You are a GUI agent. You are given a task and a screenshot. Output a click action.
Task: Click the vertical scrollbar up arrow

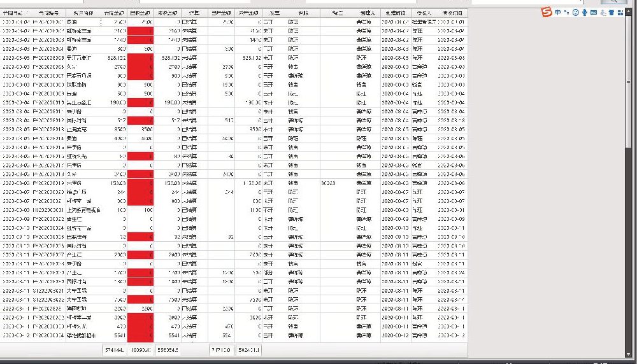(x=629, y=11)
